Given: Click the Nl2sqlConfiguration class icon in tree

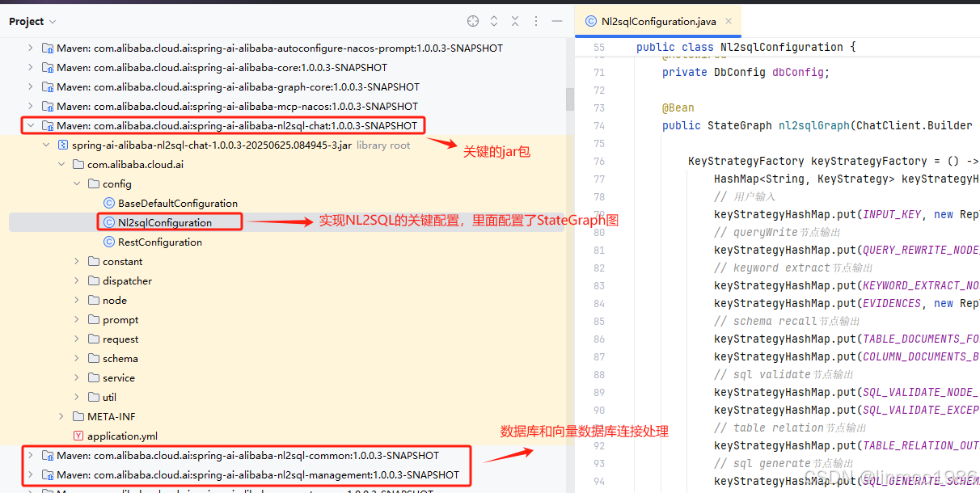Looking at the screenshot, I should pyautogui.click(x=109, y=222).
